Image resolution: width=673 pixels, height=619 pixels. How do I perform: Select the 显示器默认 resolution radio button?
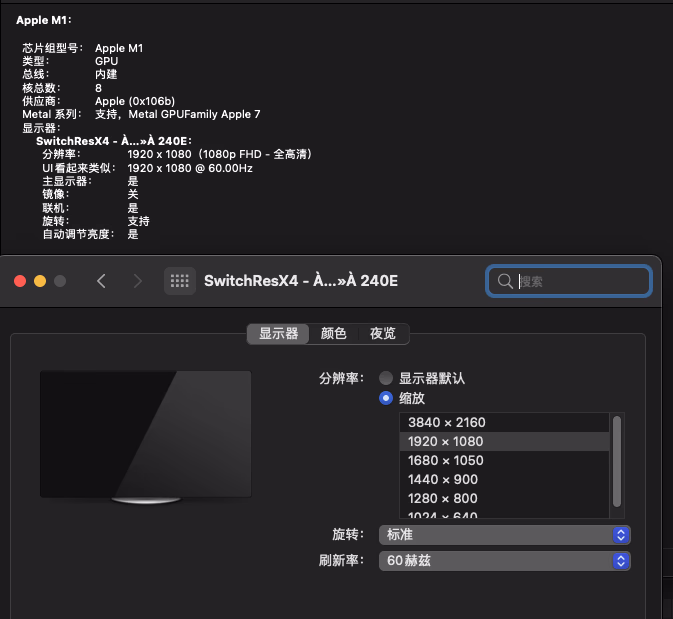pyautogui.click(x=386, y=379)
